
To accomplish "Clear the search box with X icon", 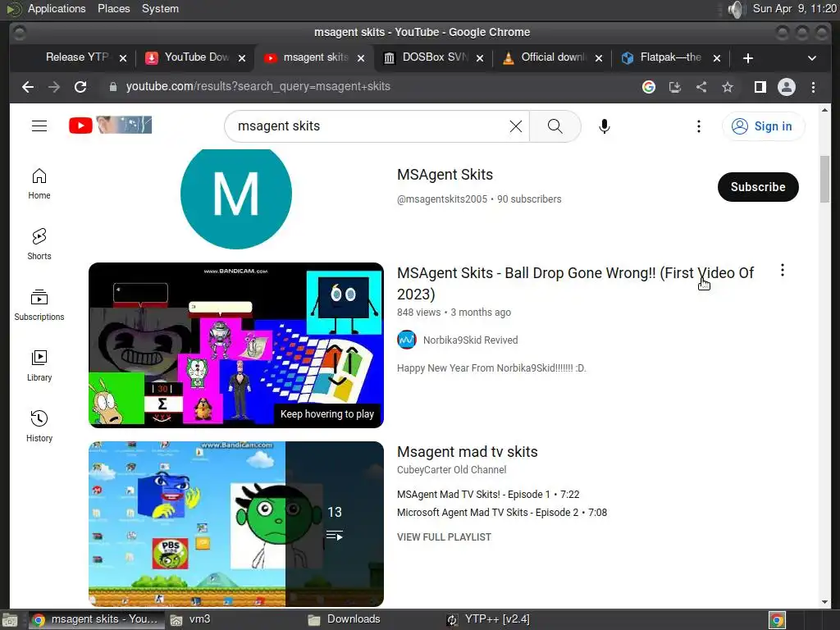I will click(516, 126).
